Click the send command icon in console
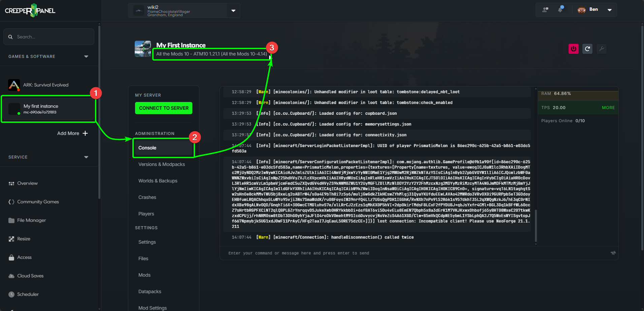644x311 pixels. [613, 253]
